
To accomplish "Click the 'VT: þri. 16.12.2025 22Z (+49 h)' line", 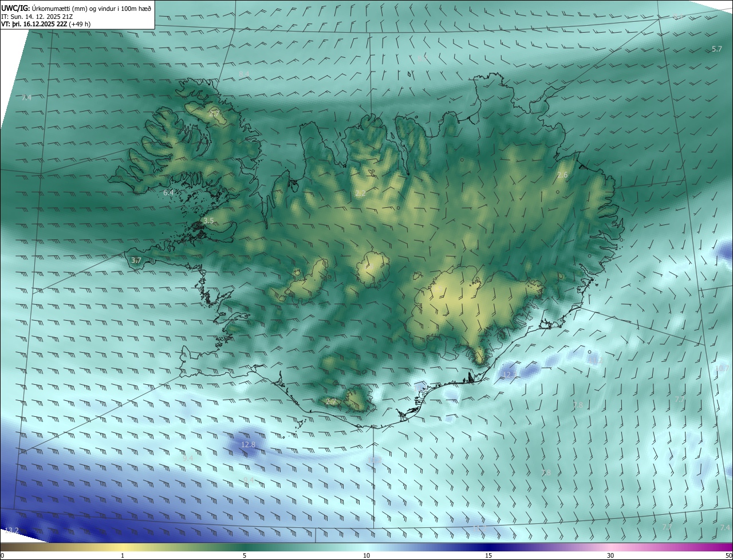I will [x=46, y=24].
